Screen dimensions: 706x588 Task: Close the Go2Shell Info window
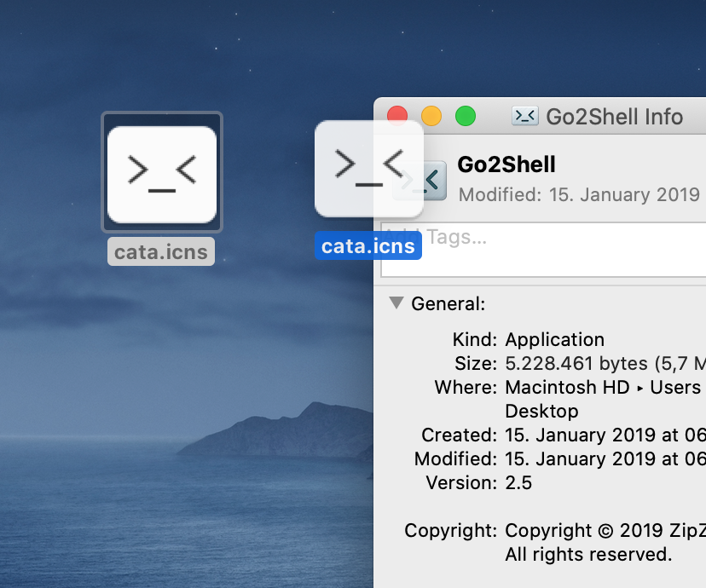[397, 116]
